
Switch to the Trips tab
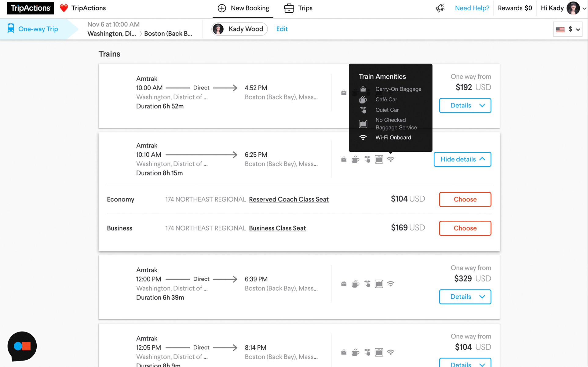pyautogui.click(x=298, y=8)
